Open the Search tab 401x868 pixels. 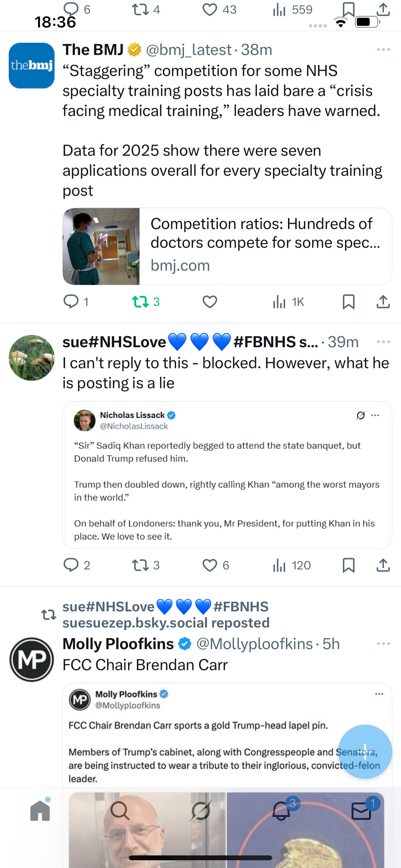click(120, 811)
